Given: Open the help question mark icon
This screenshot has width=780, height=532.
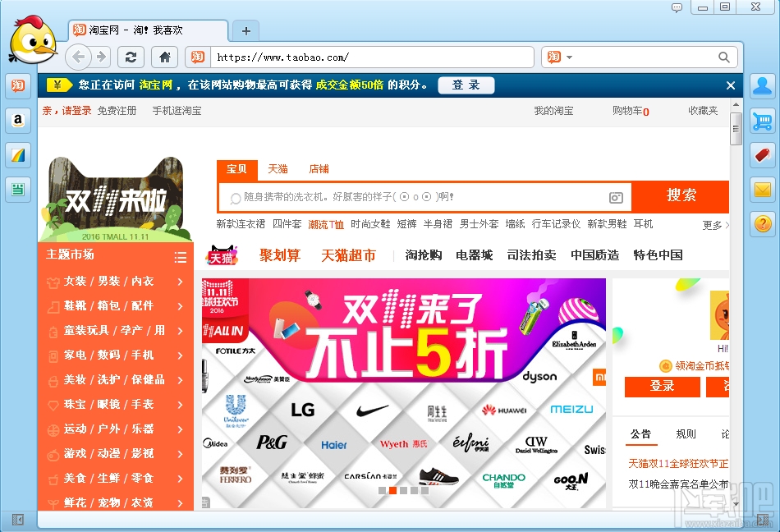Looking at the screenshot, I should [x=762, y=224].
